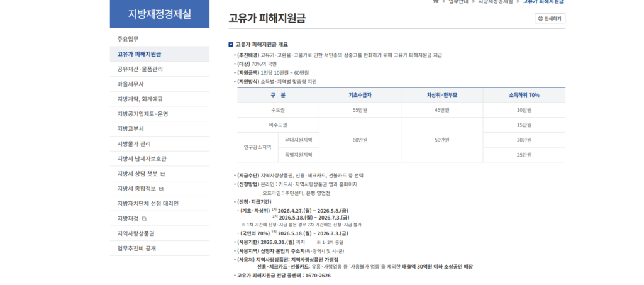Click the 수도권 row label
The width and height of the screenshot is (644, 285).
click(278, 110)
